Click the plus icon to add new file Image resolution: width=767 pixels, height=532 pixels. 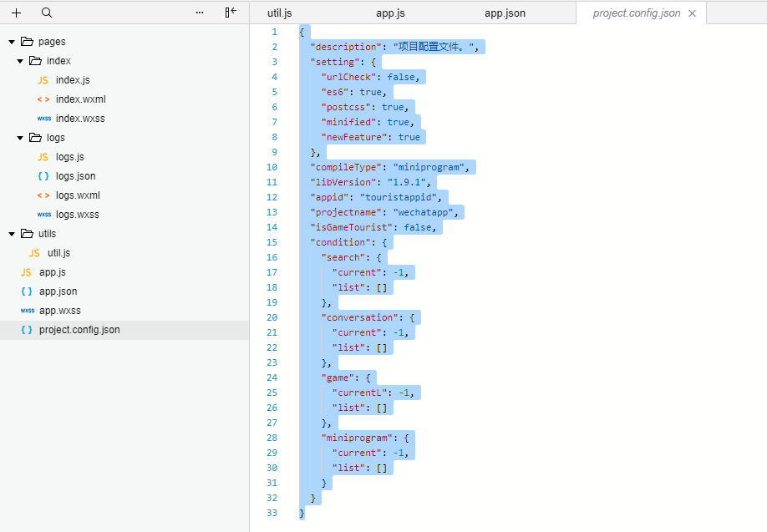16,13
